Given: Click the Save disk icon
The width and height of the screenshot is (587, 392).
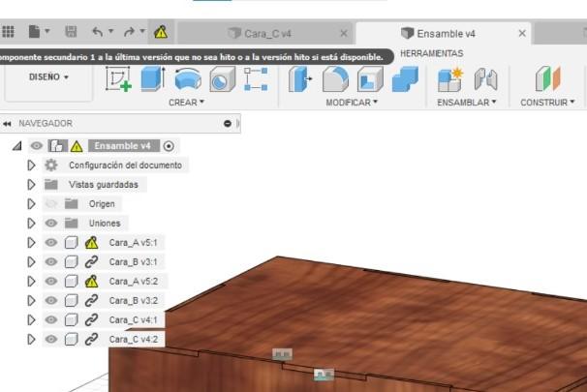Looking at the screenshot, I should (x=71, y=31).
